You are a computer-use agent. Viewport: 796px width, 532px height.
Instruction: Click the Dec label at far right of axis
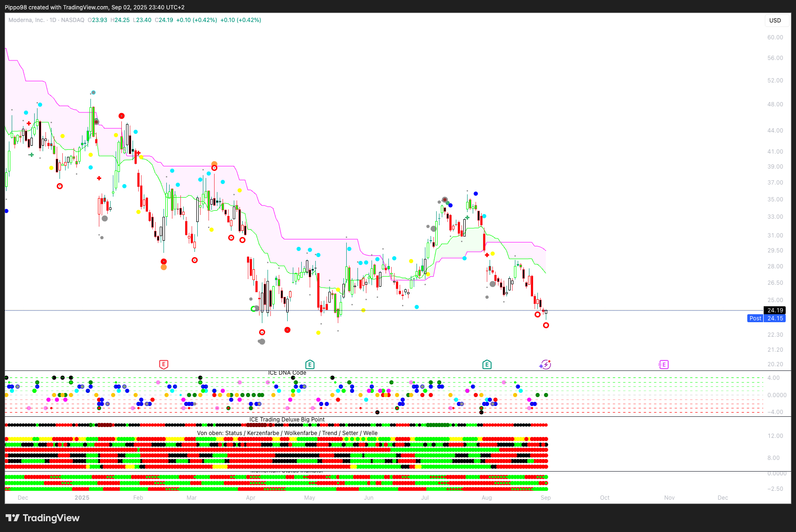click(x=723, y=498)
